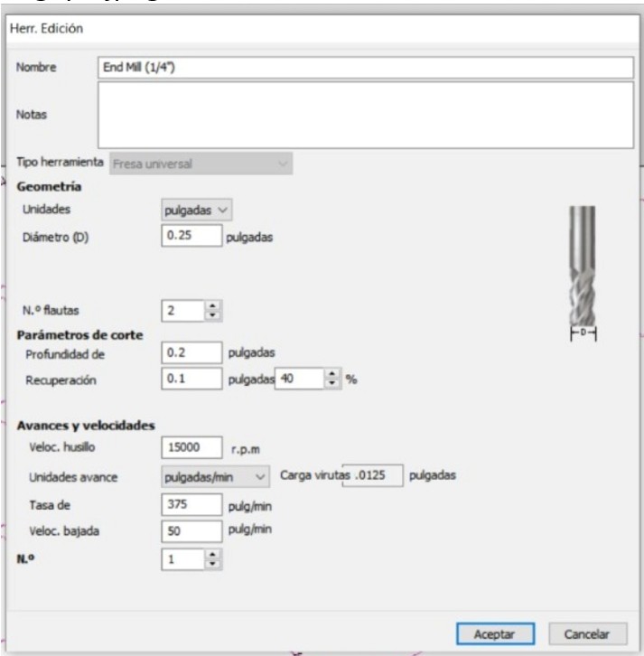The width and height of the screenshot is (644, 656).
Task: Click the end mill tool preview image
Action: [x=583, y=273]
